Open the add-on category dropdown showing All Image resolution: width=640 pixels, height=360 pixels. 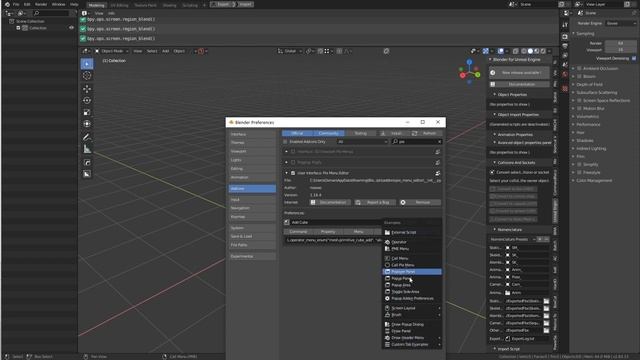click(362, 142)
